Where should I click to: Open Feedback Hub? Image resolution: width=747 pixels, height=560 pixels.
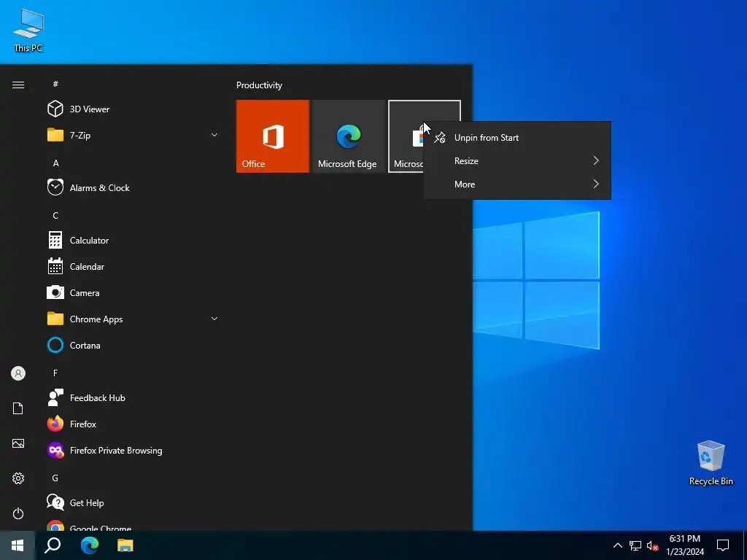(x=133, y=397)
